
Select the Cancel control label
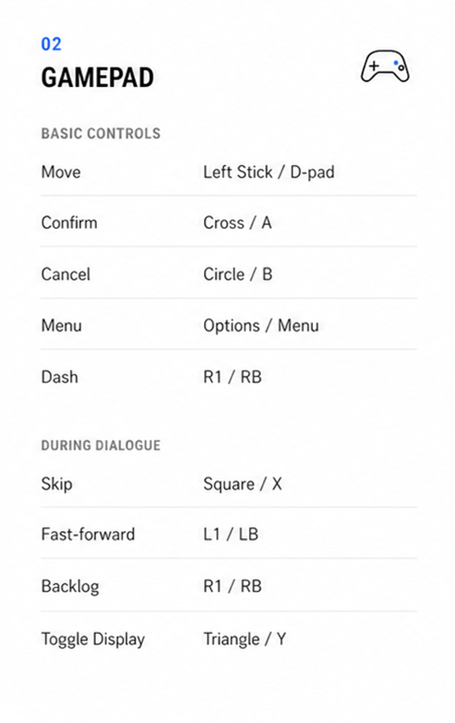pyautogui.click(x=65, y=274)
